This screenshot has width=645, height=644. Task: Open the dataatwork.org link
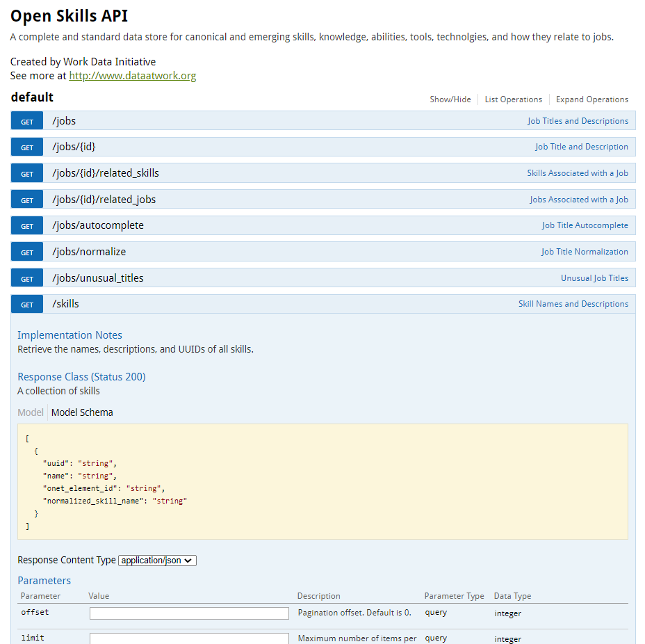coord(133,76)
